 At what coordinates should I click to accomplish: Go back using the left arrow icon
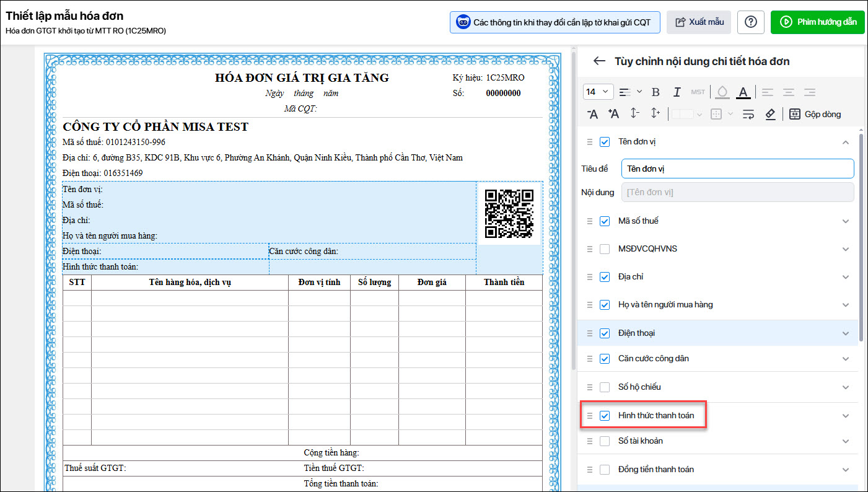[598, 61]
